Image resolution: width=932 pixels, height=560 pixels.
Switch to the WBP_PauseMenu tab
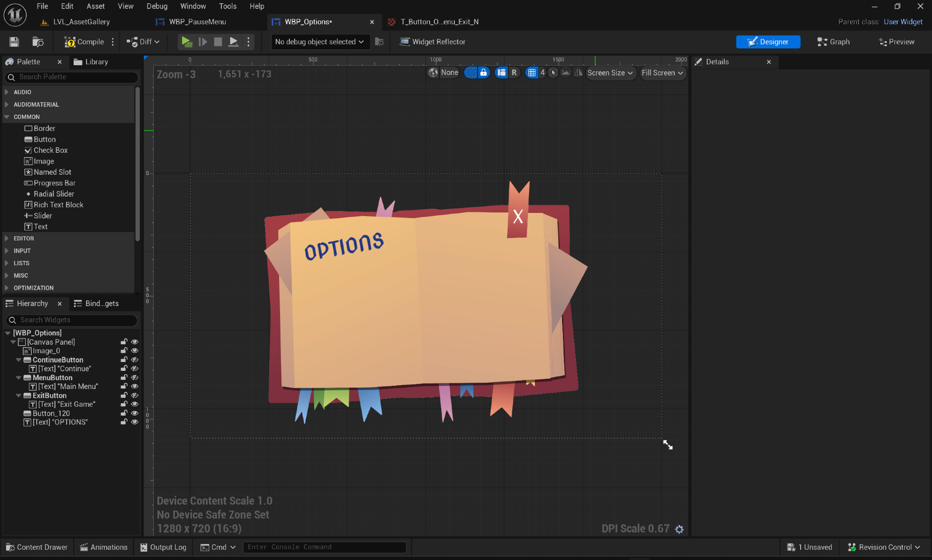[197, 22]
